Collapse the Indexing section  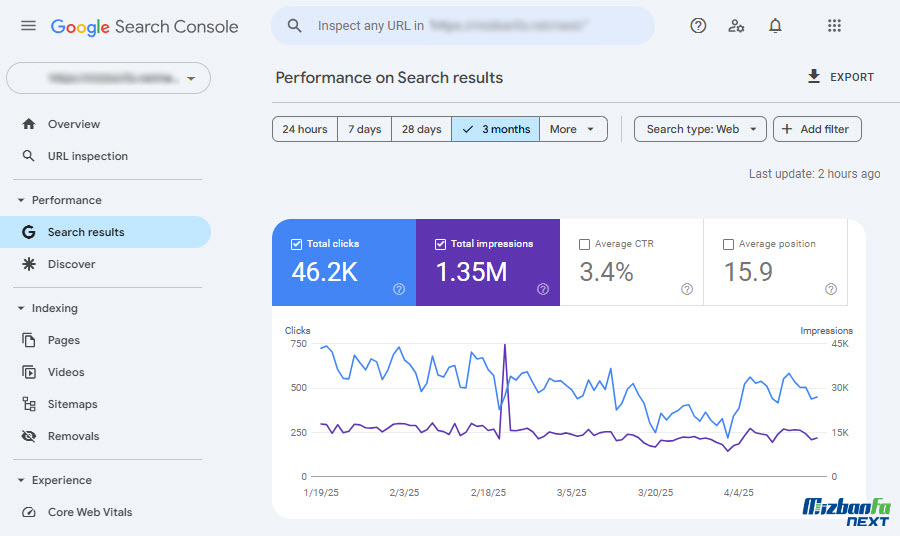[x=21, y=308]
